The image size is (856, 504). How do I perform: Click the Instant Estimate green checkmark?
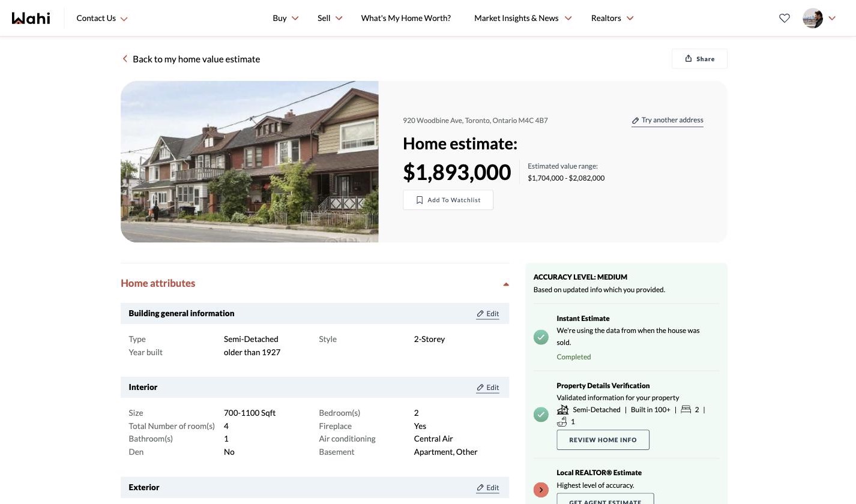point(541,337)
